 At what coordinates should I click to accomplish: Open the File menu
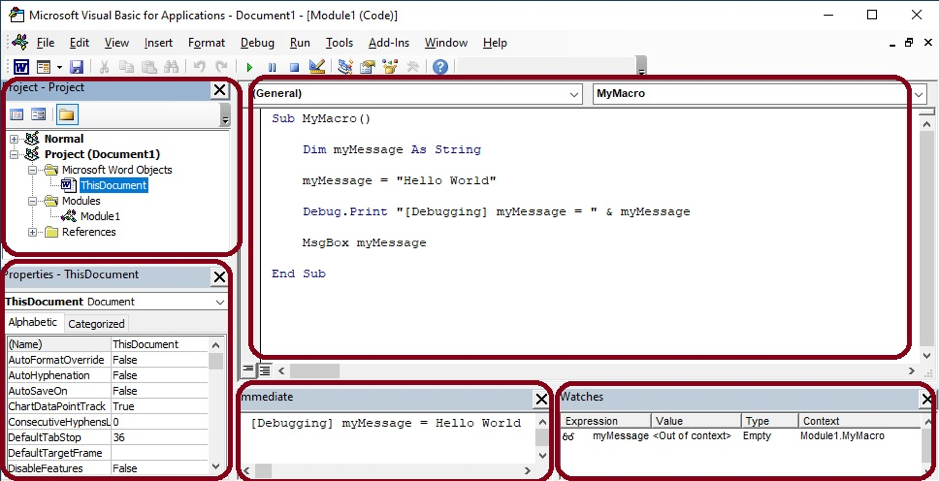[46, 43]
